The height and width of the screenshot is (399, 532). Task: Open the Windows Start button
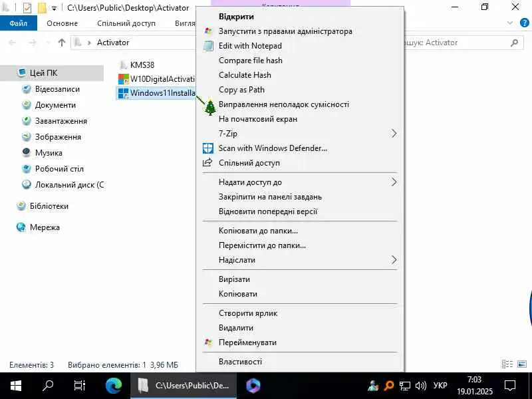(16, 386)
